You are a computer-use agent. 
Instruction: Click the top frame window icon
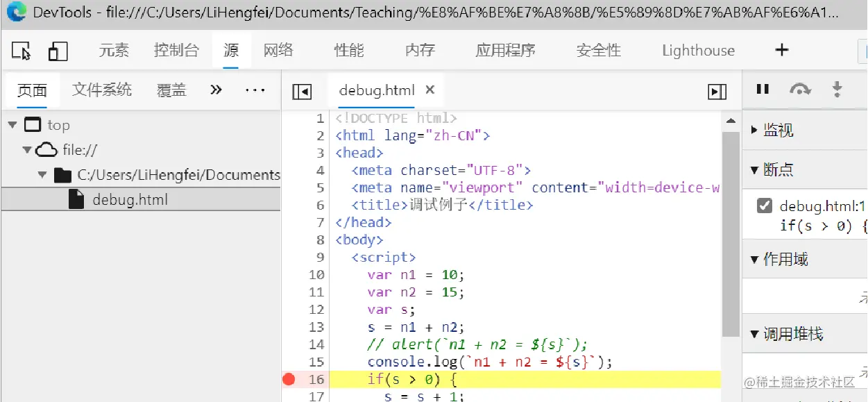(x=33, y=125)
